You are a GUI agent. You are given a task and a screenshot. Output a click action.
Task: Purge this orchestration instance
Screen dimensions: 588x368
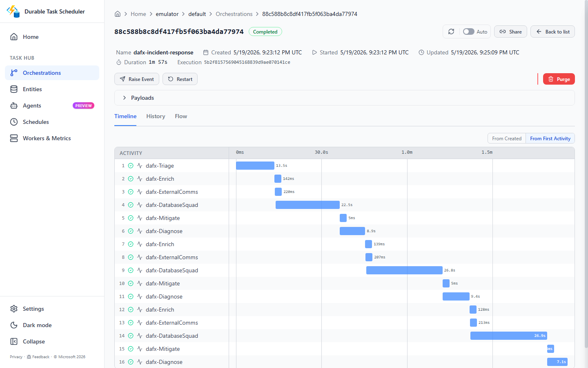click(x=559, y=79)
